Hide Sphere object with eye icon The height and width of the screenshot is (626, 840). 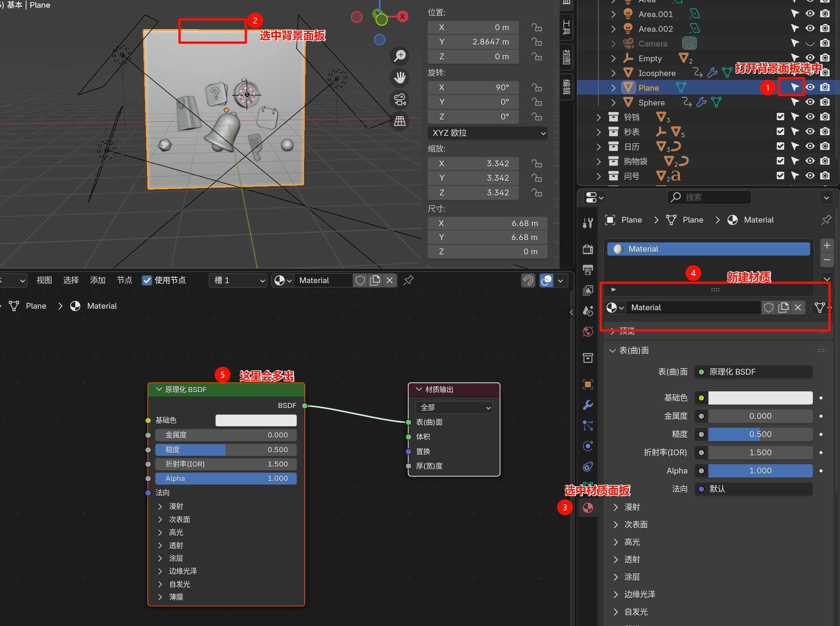(810, 102)
